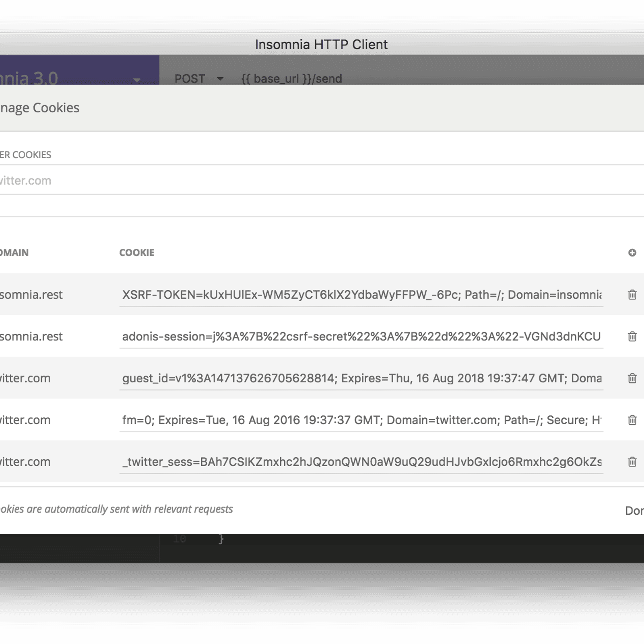The height and width of the screenshot is (644, 644).
Task: Remove the guest_id cookie via its trash icon
Action: (x=632, y=378)
